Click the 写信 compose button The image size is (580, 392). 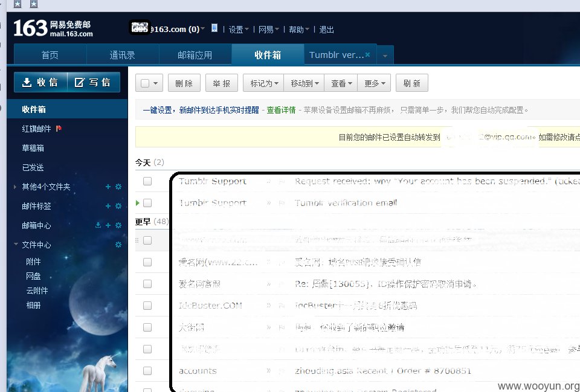click(x=94, y=82)
